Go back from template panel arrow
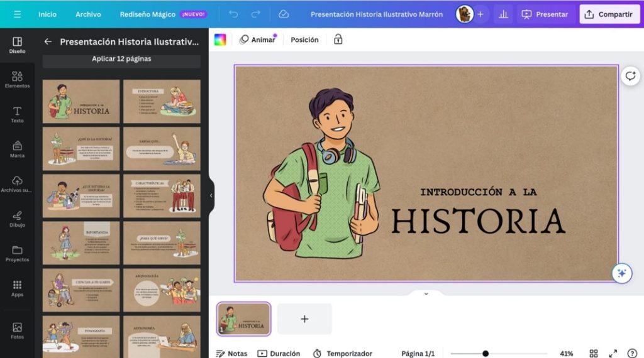Viewport: 644px width, 358px height. [x=48, y=41]
